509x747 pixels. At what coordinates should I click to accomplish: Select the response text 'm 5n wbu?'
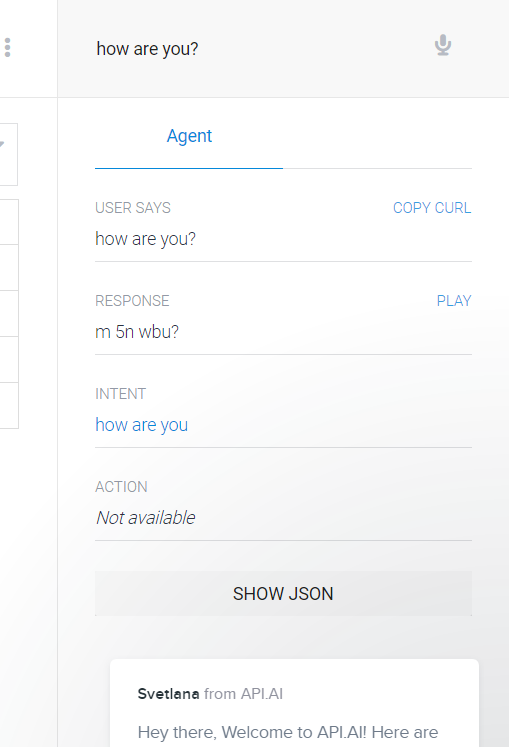pos(137,332)
